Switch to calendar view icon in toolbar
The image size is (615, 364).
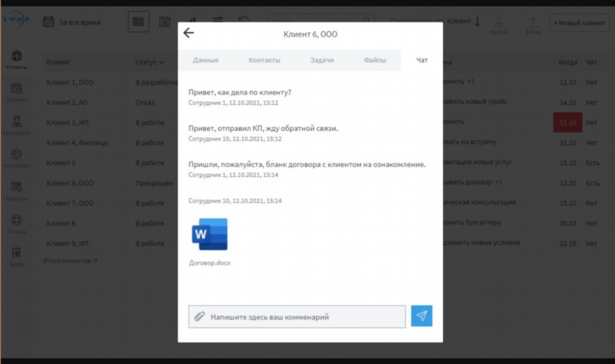click(165, 22)
